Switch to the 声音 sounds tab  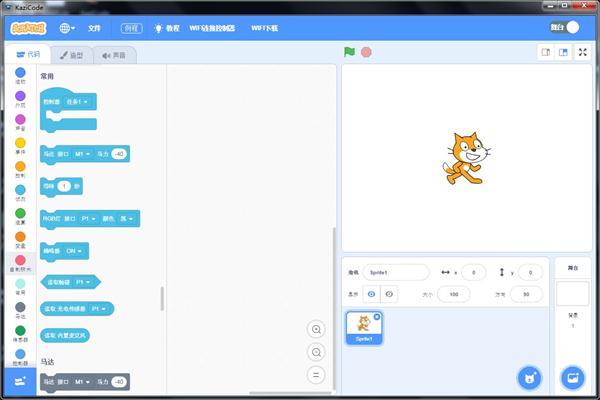tap(114, 55)
